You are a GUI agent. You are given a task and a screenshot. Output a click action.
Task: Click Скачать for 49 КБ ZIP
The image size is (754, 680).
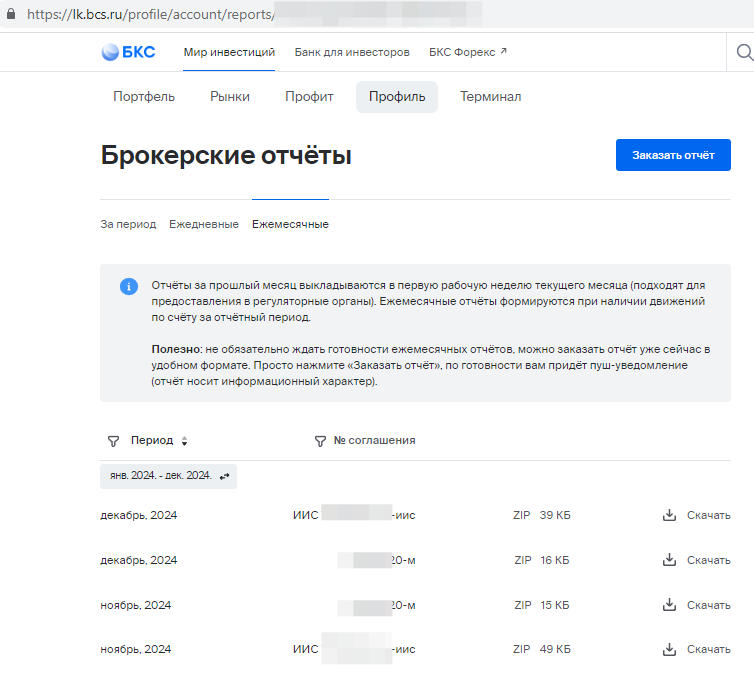(708, 649)
